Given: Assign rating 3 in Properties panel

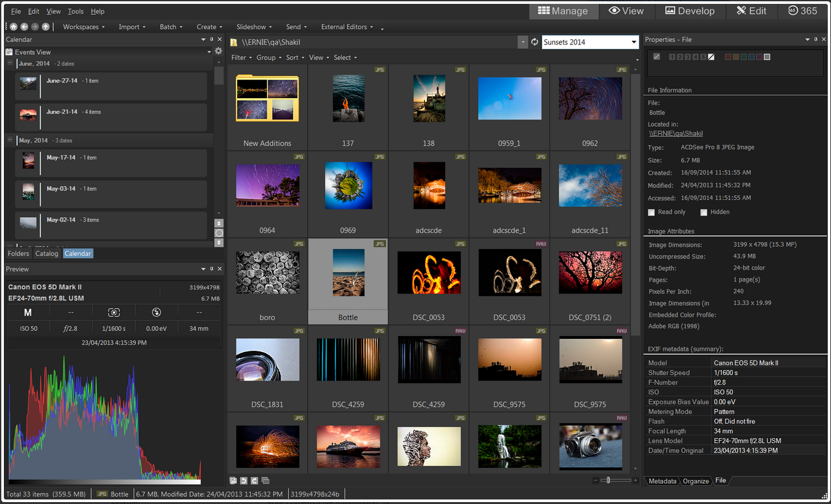Looking at the screenshot, I should point(688,57).
